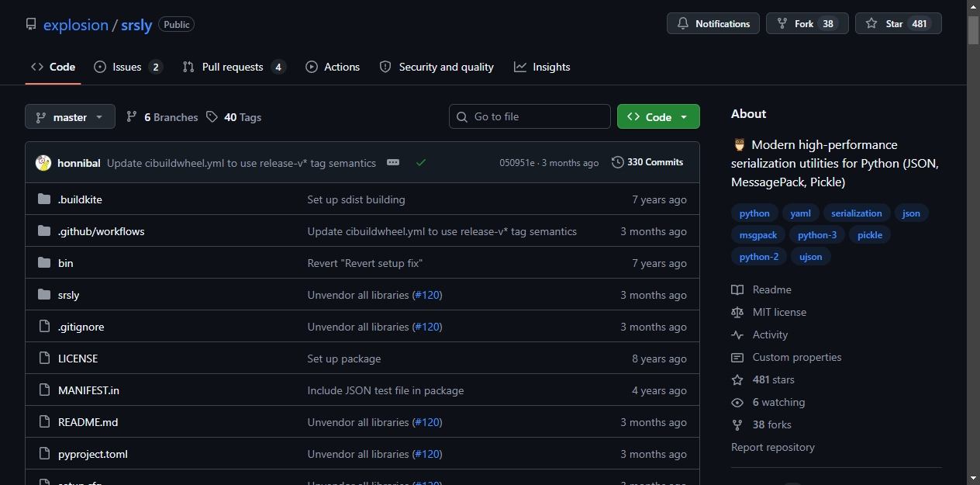Click the Notifications button
The height and width of the screenshot is (485, 980).
(x=713, y=23)
